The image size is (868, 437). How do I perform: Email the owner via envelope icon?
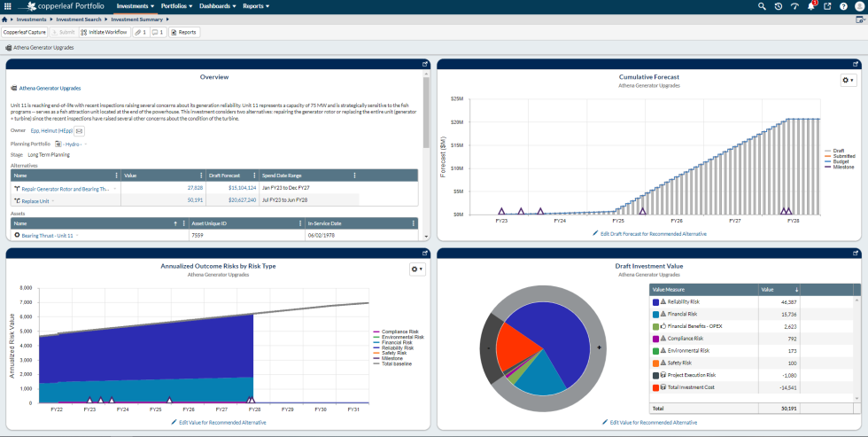pyautogui.click(x=80, y=130)
